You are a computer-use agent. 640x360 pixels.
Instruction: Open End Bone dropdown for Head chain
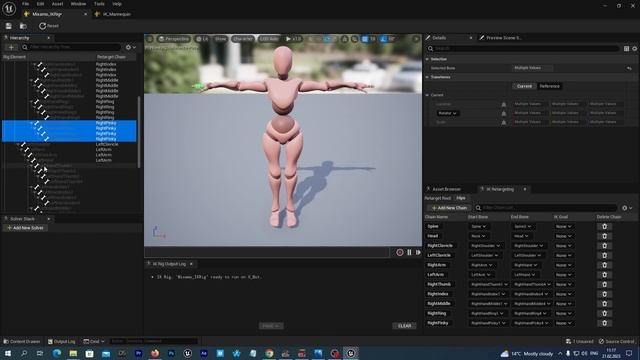[521, 236]
